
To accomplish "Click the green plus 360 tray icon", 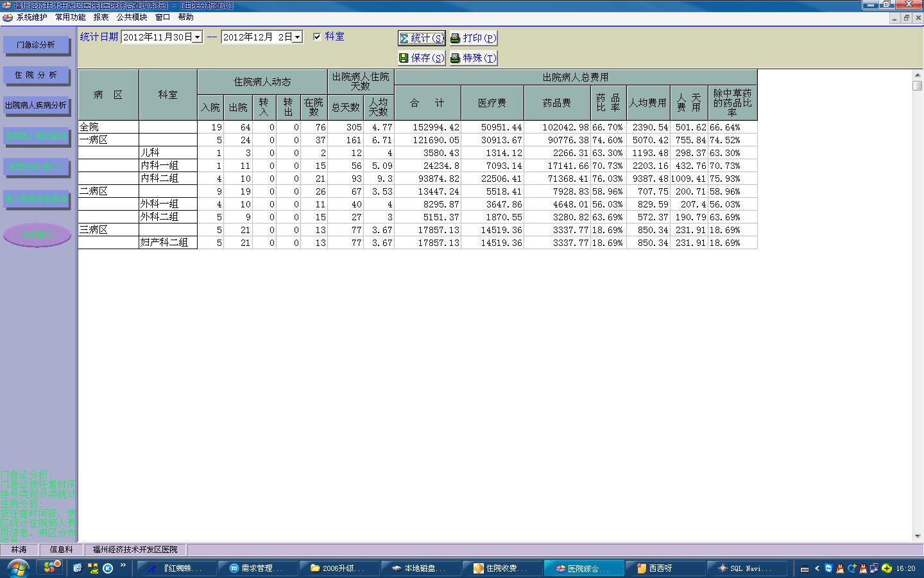I will [x=887, y=568].
